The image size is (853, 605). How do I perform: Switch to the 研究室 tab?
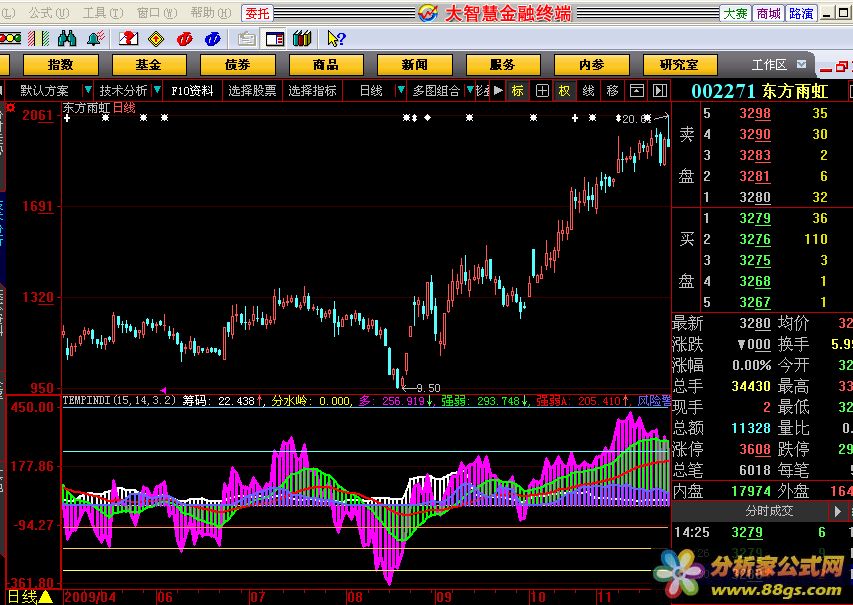click(x=679, y=65)
